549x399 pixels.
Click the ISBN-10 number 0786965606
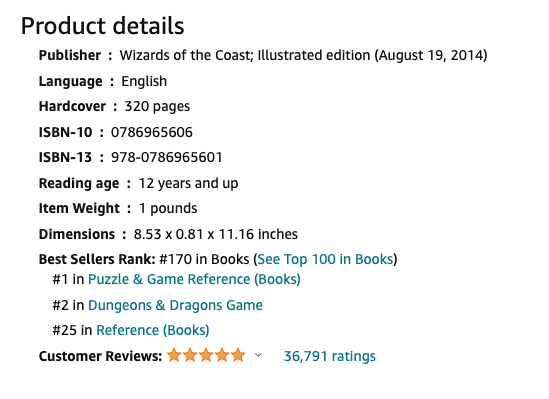click(152, 132)
